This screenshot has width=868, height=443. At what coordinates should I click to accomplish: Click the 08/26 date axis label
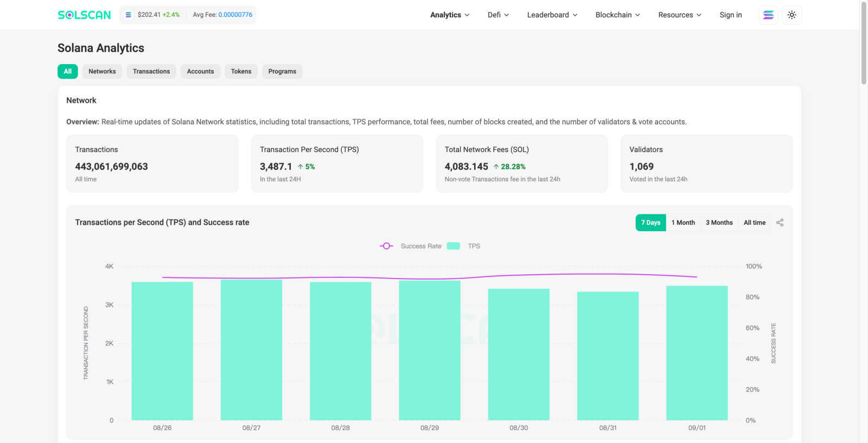click(x=162, y=428)
